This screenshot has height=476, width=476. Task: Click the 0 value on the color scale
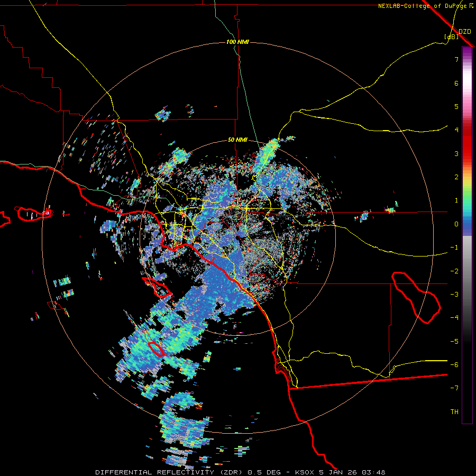pyautogui.click(x=456, y=224)
